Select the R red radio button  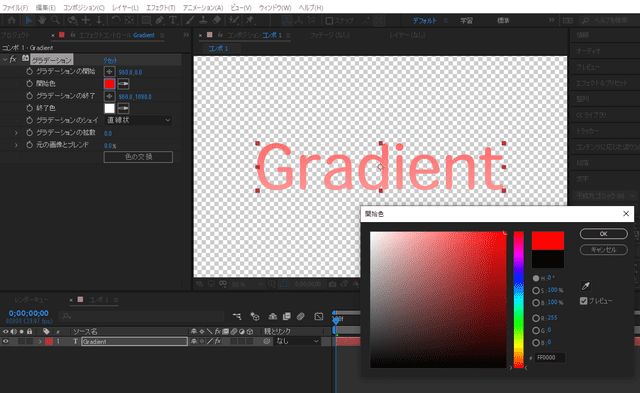tap(536, 318)
